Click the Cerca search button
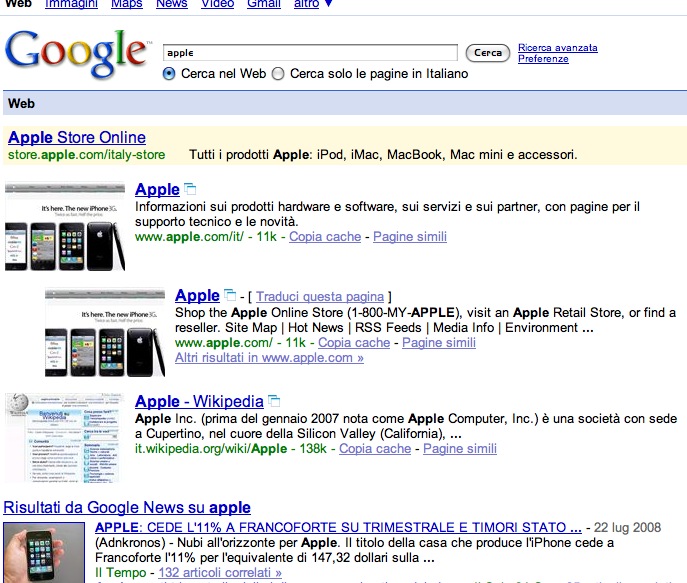Image resolution: width=687 pixels, height=583 pixels. coord(488,53)
